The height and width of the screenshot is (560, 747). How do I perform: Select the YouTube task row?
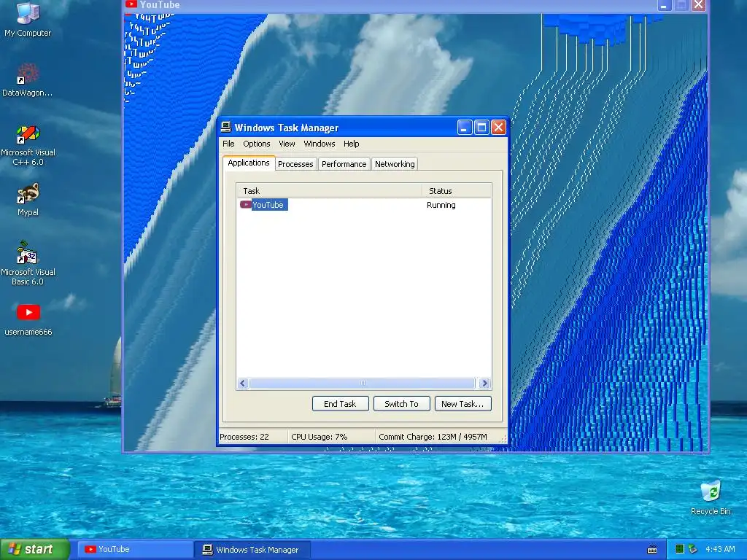pos(363,205)
